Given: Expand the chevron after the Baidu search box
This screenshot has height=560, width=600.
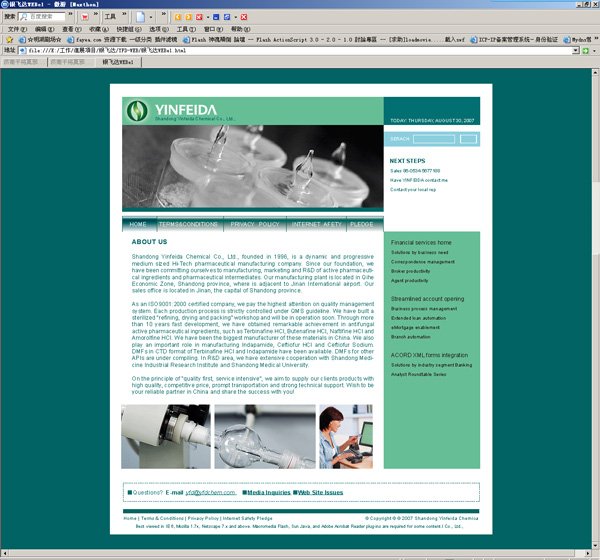Looking at the screenshot, I should pyautogui.click(x=70, y=15).
